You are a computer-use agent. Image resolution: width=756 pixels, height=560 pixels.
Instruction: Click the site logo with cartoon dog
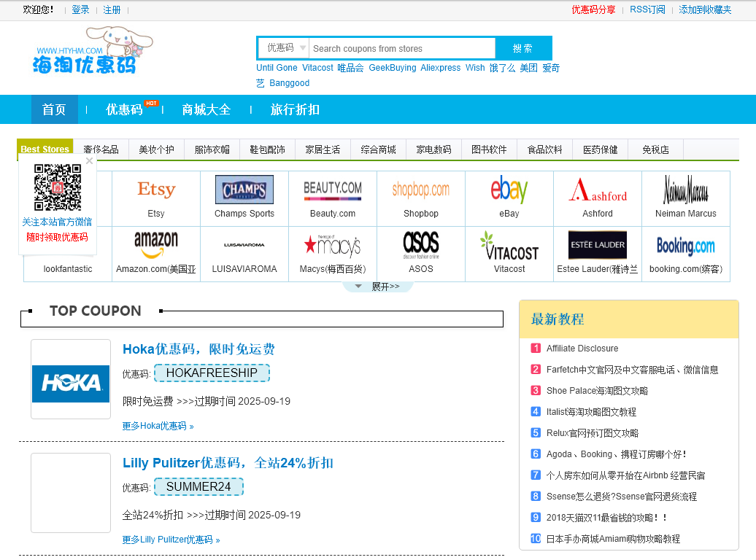coord(93,50)
